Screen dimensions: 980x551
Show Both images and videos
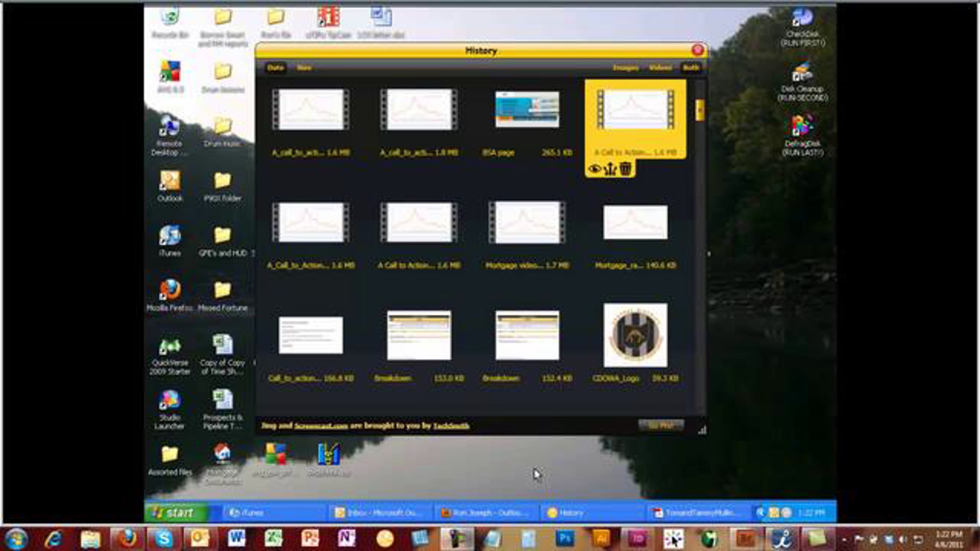click(x=691, y=68)
